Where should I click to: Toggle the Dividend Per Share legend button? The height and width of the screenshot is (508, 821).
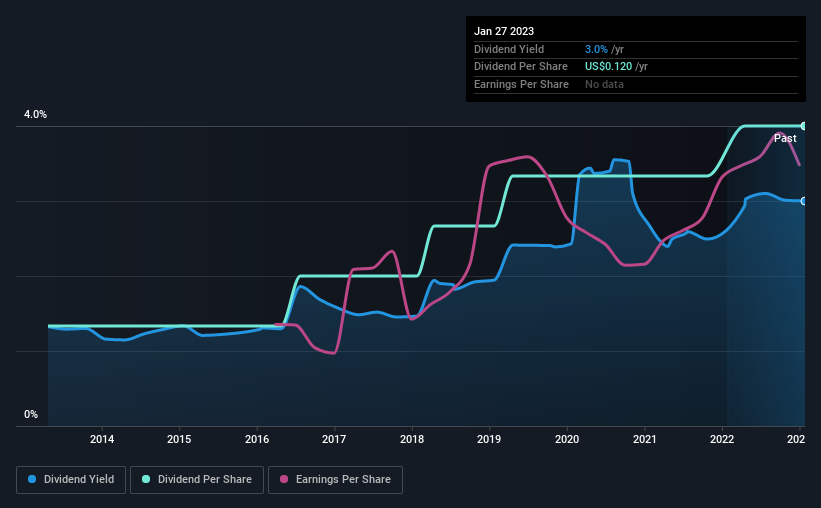[197, 480]
